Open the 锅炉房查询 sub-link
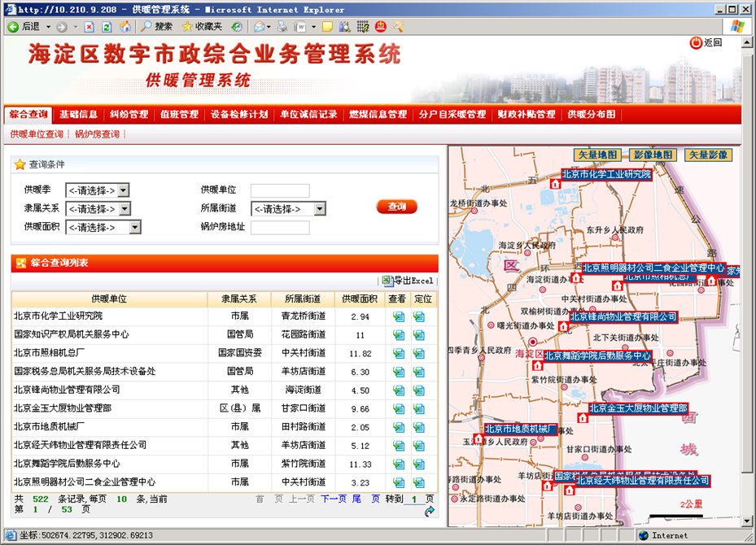This screenshot has width=756, height=545. click(x=98, y=134)
